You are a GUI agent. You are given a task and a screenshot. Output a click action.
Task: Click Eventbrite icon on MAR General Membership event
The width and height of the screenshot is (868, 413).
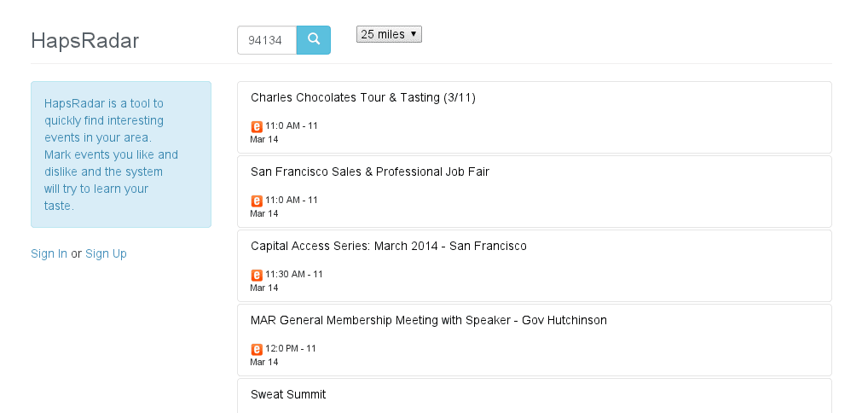point(257,349)
